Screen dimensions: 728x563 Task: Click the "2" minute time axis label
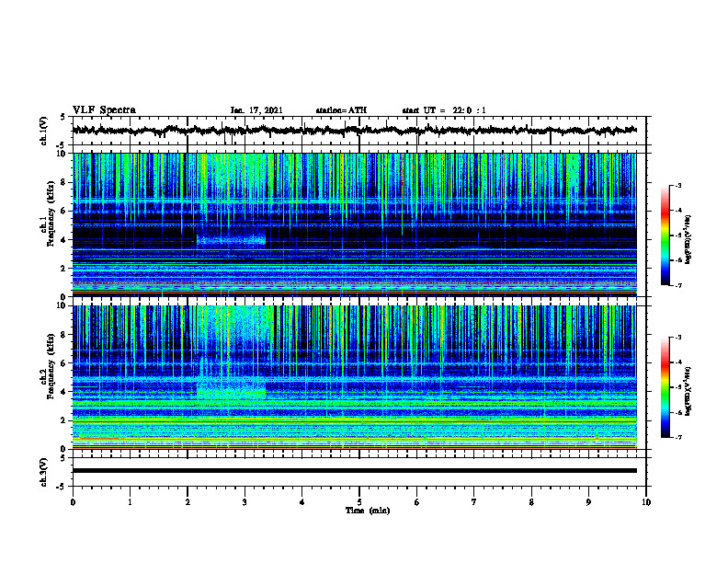click(x=188, y=502)
